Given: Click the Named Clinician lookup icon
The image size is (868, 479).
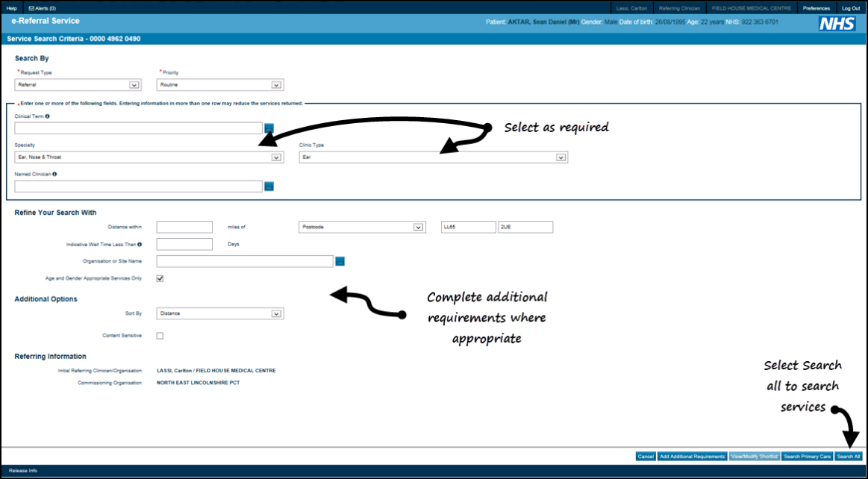Looking at the screenshot, I should click(269, 187).
